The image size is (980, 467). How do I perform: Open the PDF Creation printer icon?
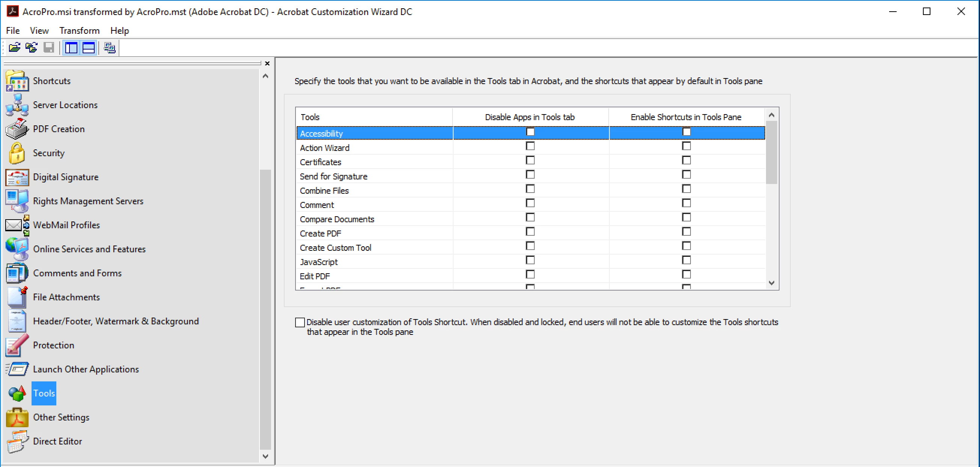(17, 129)
